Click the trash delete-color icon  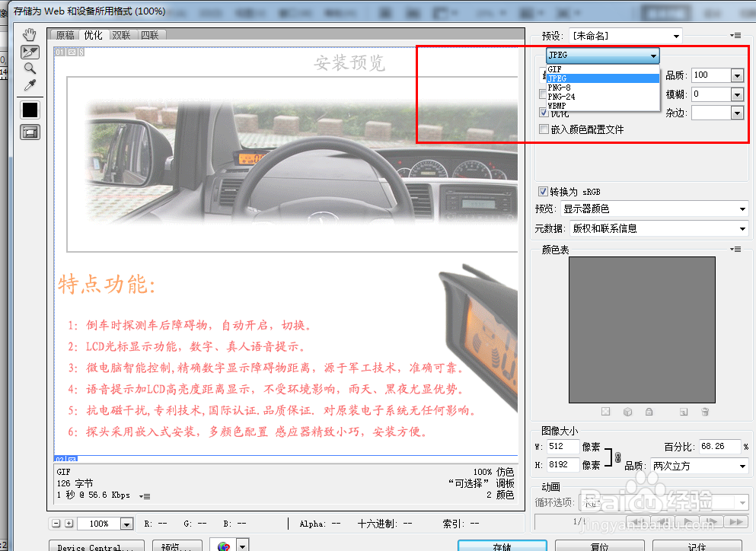pyautogui.click(x=705, y=412)
